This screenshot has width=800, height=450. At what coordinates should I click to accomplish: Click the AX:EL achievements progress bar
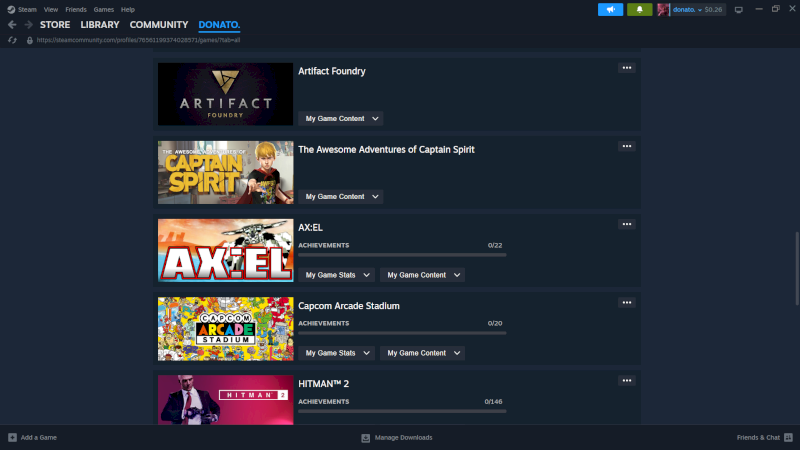(402, 255)
